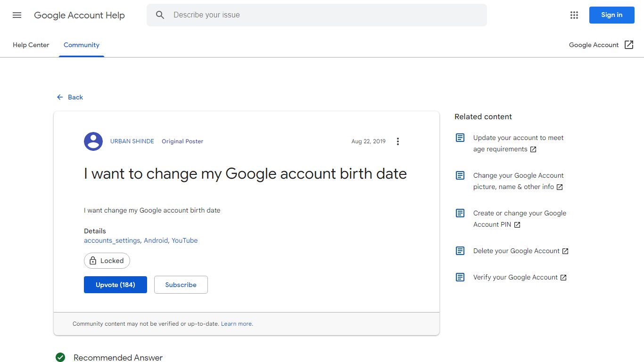Click the Google Account Help title
This screenshot has width=644, height=362.
[x=79, y=15]
